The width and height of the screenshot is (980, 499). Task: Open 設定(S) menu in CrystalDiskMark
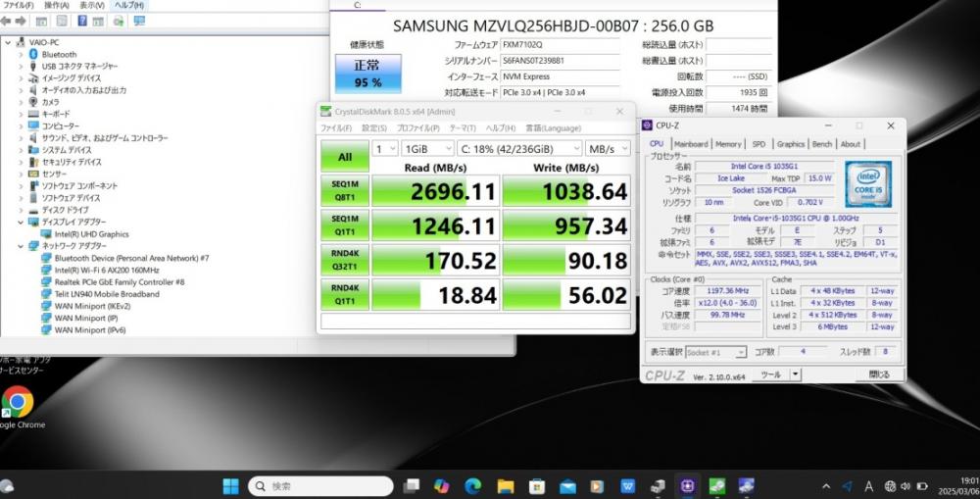pyautogui.click(x=374, y=128)
